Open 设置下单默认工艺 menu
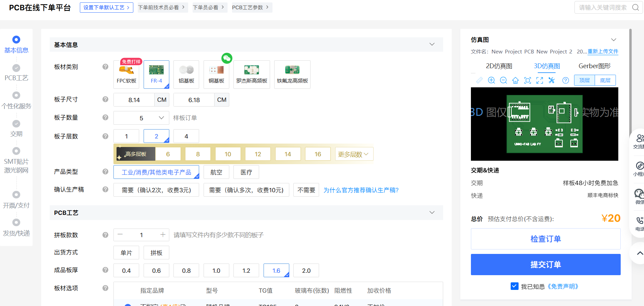Viewport: 644px width, 306px height. [106, 8]
